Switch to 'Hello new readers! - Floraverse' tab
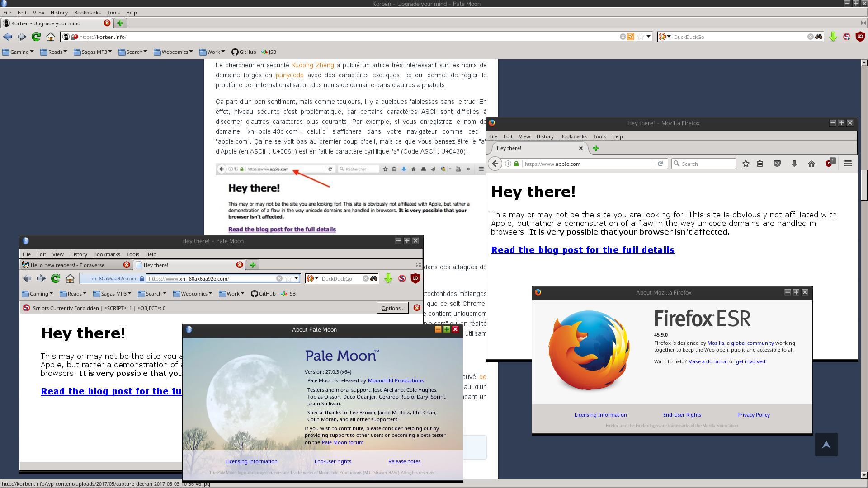 [68, 265]
